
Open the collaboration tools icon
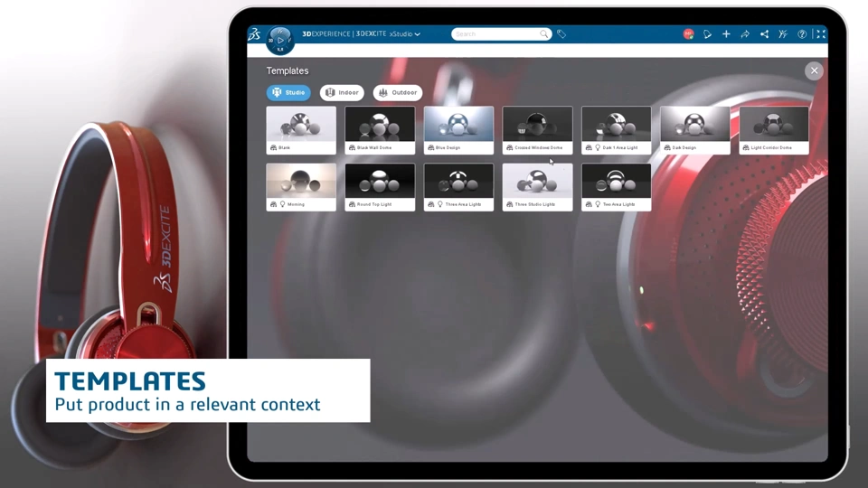(783, 33)
